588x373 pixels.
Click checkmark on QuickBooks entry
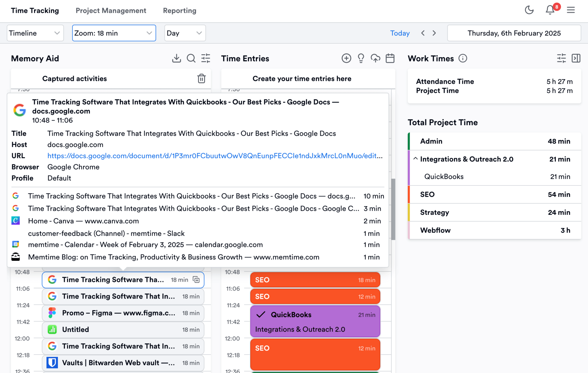[x=261, y=315]
